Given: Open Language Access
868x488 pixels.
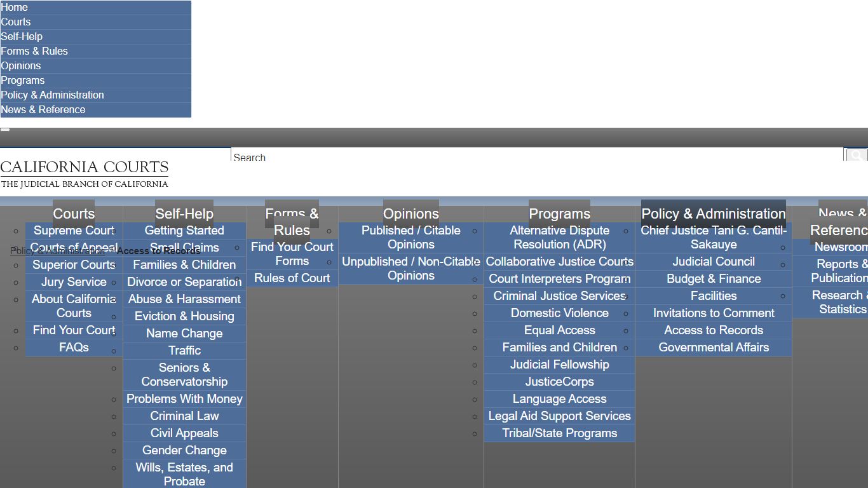Looking at the screenshot, I should coord(560,399).
